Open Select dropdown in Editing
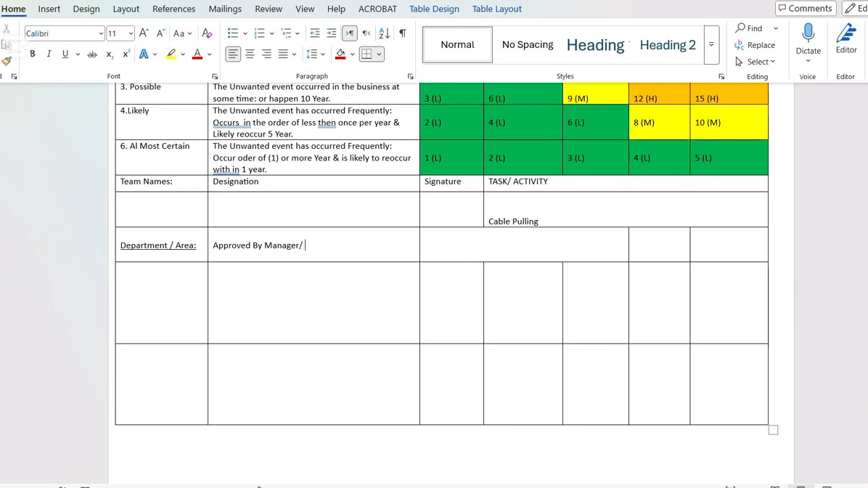 pos(755,62)
